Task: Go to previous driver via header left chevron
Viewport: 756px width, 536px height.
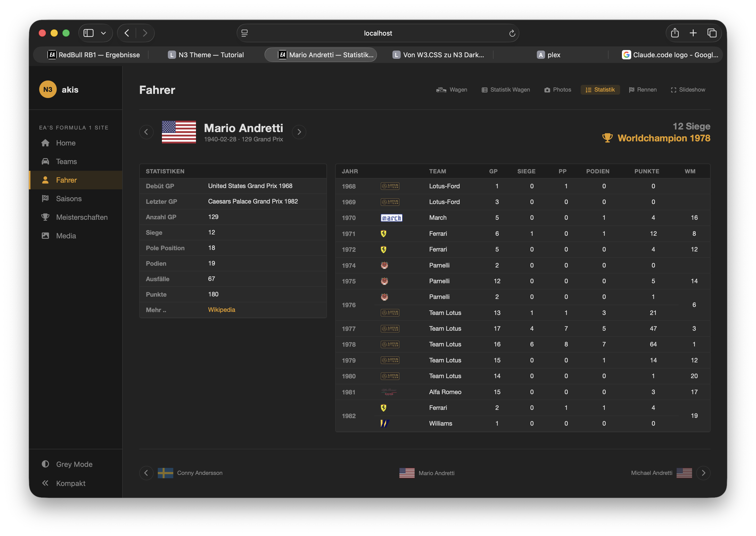Action: coord(146,132)
